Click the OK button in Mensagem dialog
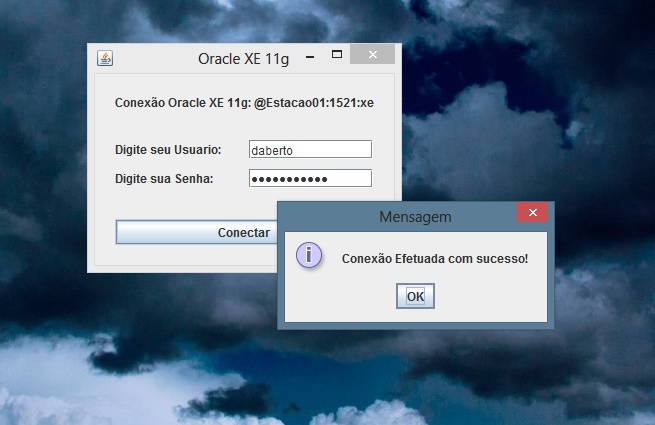655x425 pixels. pyautogui.click(x=415, y=296)
